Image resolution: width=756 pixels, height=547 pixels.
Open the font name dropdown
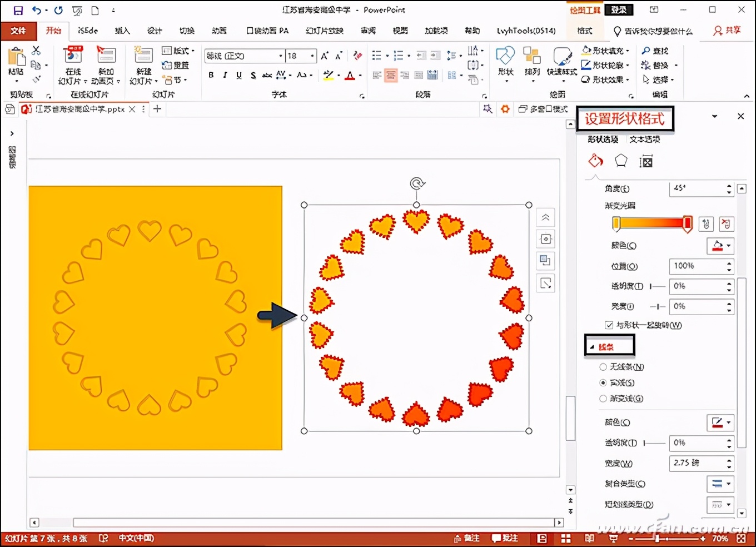pos(281,56)
